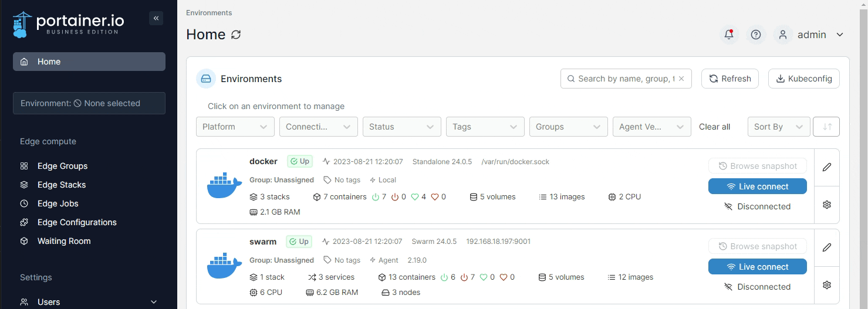Open swarm environment settings gear icon
The width and height of the screenshot is (868, 309).
point(827,285)
